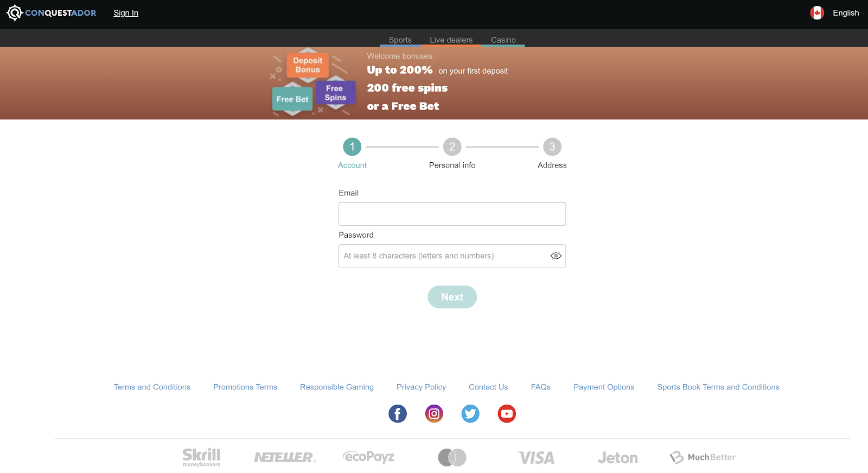The width and height of the screenshot is (868, 473).
Task: Select step 1 Account circle
Action: pos(352,146)
